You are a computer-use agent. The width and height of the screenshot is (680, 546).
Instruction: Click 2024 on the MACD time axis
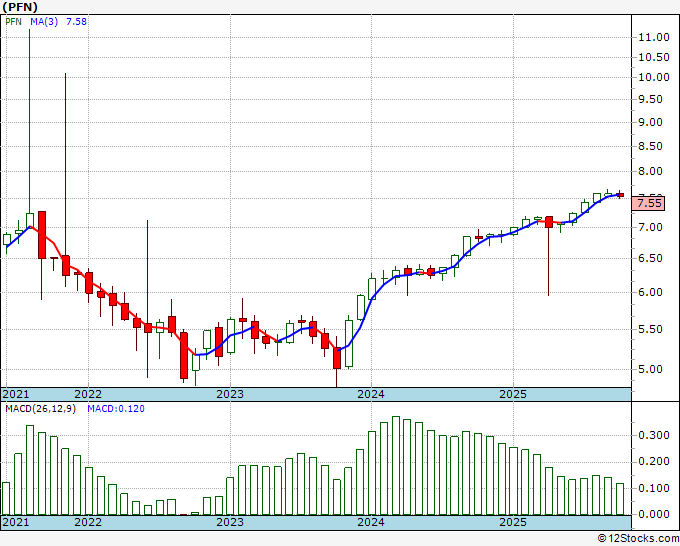point(371,522)
